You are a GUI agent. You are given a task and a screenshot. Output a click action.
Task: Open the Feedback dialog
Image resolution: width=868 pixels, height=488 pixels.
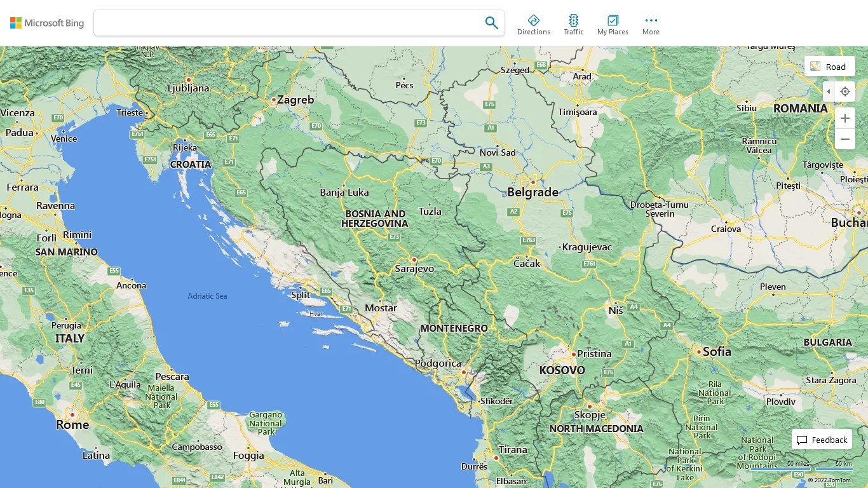[x=822, y=440]
